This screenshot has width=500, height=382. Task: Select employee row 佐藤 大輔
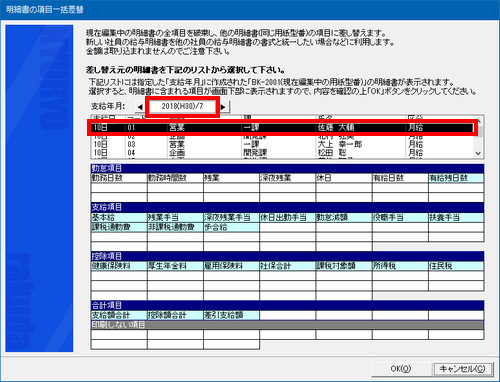click(282, 127)
